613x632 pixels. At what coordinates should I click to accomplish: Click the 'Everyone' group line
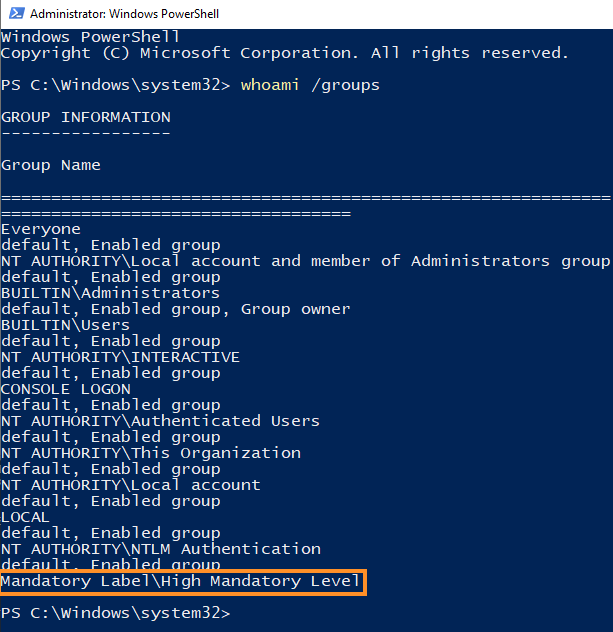pyautogui.click(x=41, y=229)
